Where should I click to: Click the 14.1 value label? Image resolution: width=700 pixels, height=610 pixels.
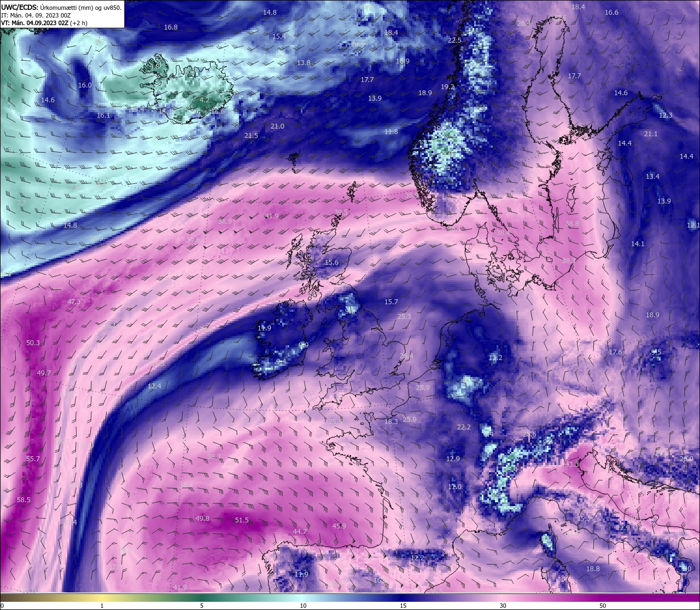coord(638,243)
